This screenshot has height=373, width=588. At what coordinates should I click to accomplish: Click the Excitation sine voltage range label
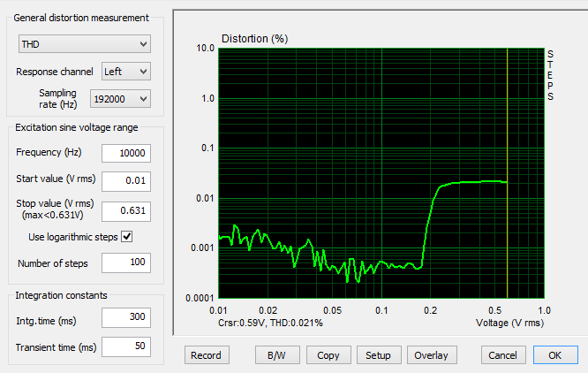point(77,127)
